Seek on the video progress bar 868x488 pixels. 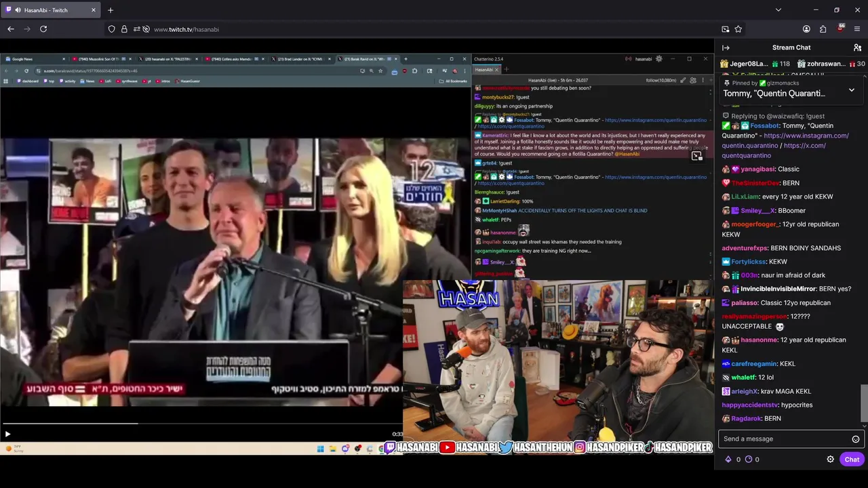point(201,424)
